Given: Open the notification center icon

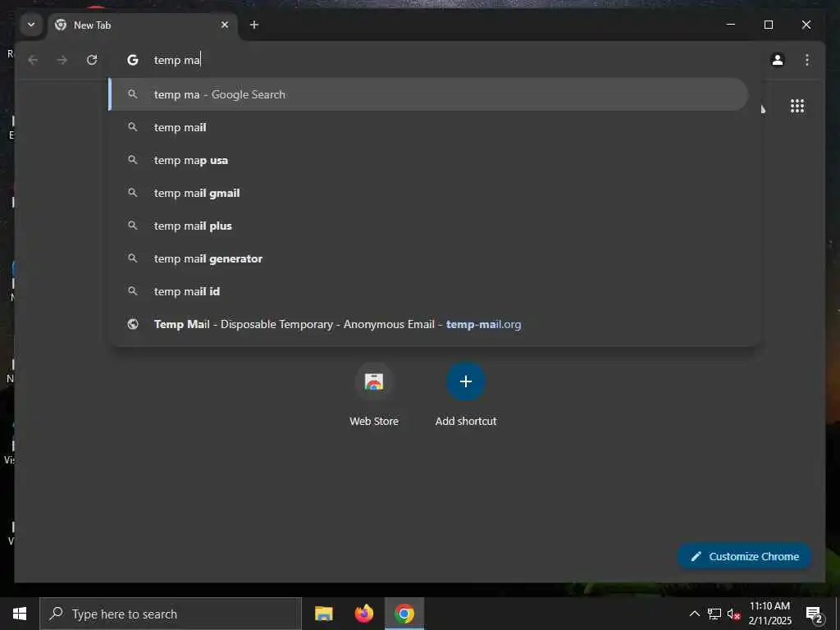Looking at the screenshot, I should [x=815, y=614].
